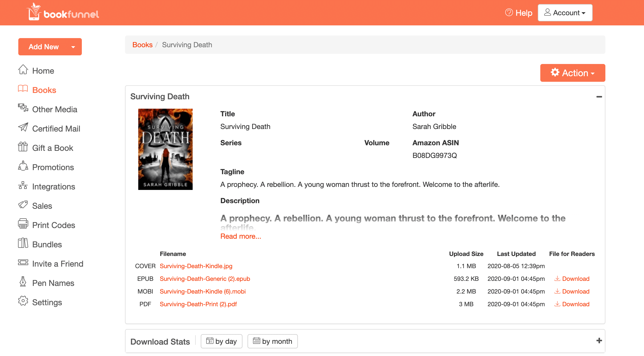
Task: Expand the Account dropdown menu
Action: (565, 12)
